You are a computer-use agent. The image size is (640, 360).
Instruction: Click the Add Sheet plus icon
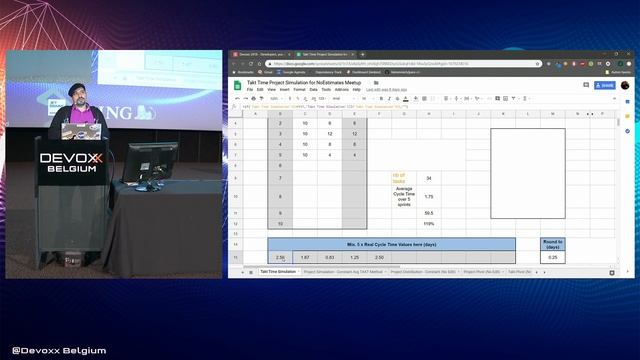(242, 272)
